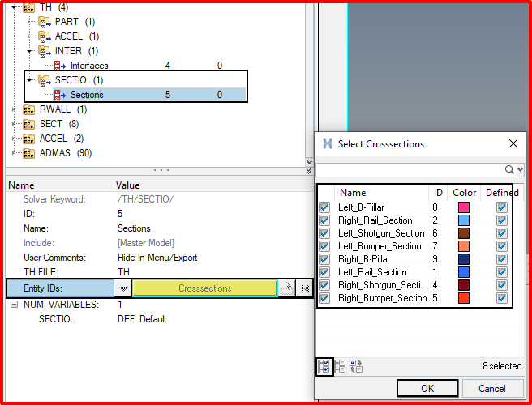Image resolution: width=532 pixels, height=405 pixels.
Task: Uncheck the Right_Bumper_Section row checkbox
Action: click(x=324, y=298)
